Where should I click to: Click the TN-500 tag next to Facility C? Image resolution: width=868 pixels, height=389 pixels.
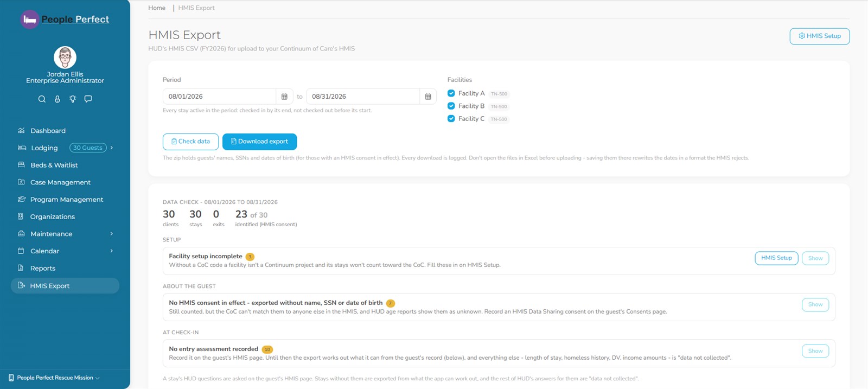[x=499, y=119]
